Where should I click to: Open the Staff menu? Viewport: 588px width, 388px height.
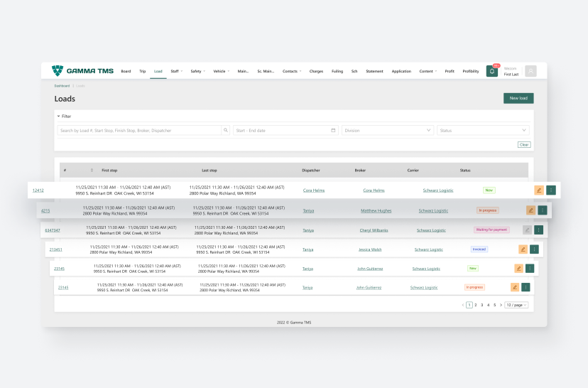click(176, 71)
